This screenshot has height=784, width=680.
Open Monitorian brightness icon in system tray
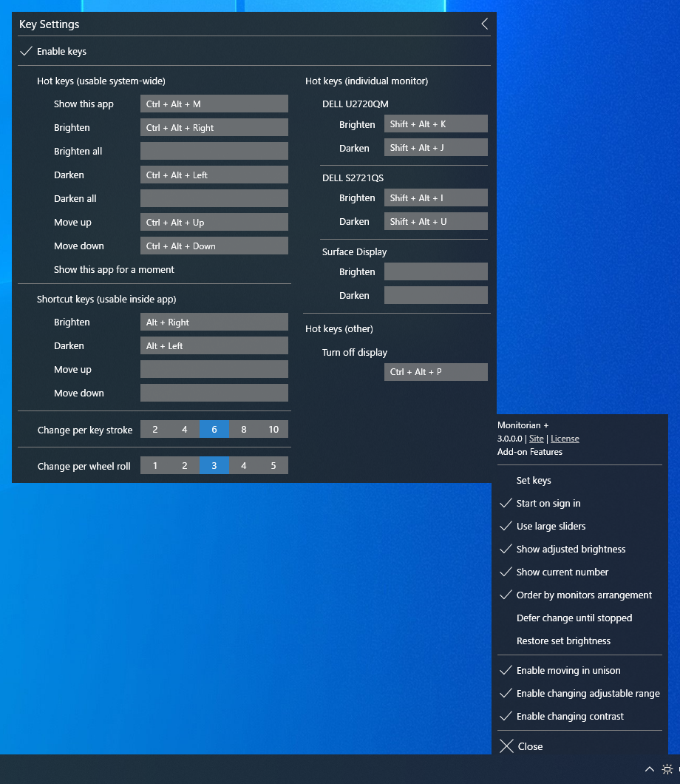tap(667, 769)
